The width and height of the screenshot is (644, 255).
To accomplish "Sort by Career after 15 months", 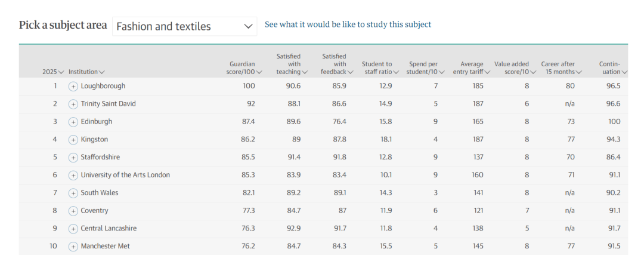I will click(x=562, y=68).
